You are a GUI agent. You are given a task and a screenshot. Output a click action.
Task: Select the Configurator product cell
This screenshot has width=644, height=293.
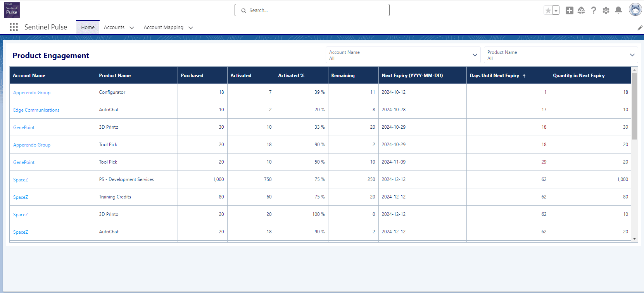[x=137, y=92]
